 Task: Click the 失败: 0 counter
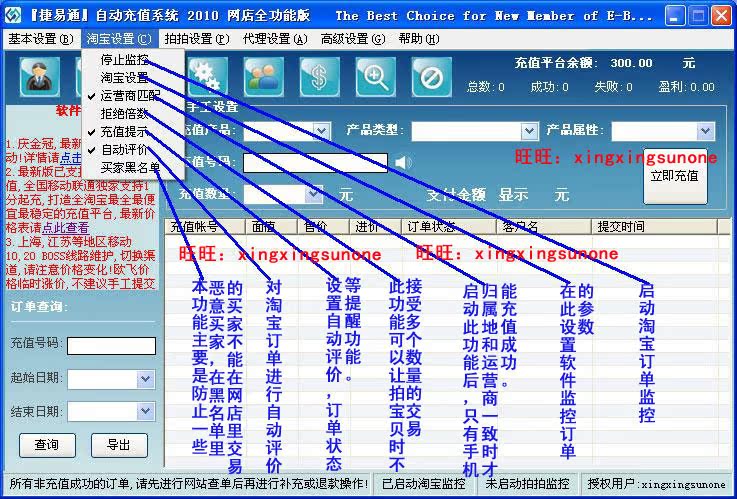[613, 87]
